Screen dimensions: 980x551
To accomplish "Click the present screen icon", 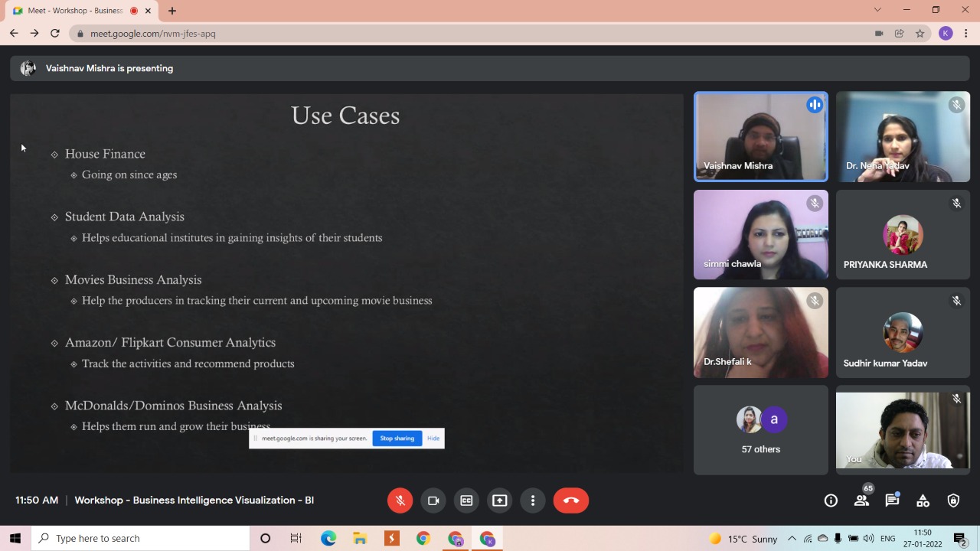I will [x=499, y=500].
